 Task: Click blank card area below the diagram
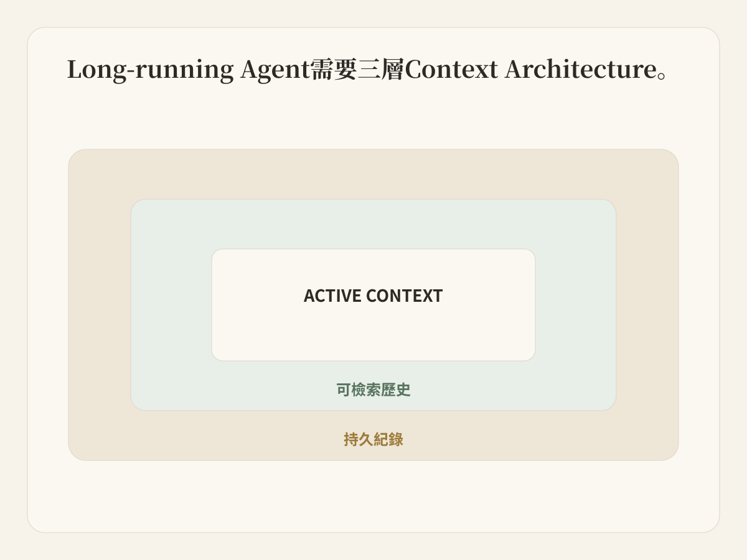click(374, 496)
